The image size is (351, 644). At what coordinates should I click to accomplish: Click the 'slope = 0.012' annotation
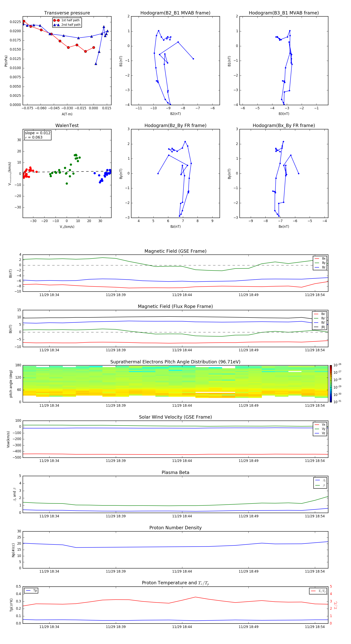pyautogui.click(x=37, y=133)
